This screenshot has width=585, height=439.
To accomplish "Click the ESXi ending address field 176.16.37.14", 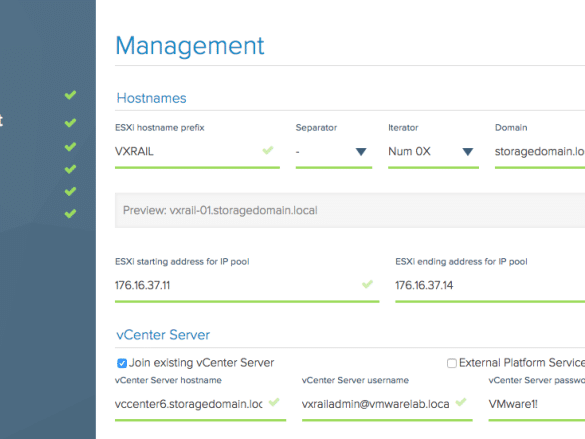I will tap(490, 286).
